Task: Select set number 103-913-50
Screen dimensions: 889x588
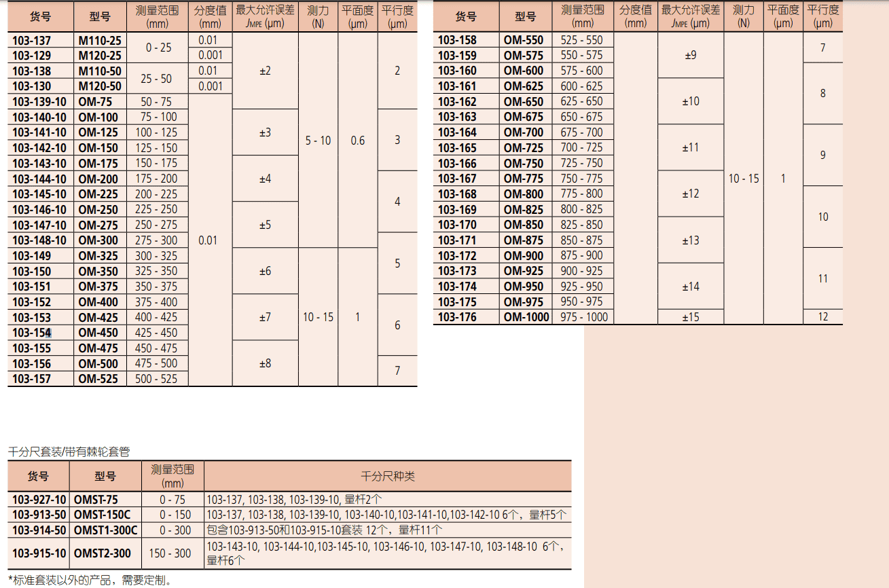Action: [x=39, y=515]
